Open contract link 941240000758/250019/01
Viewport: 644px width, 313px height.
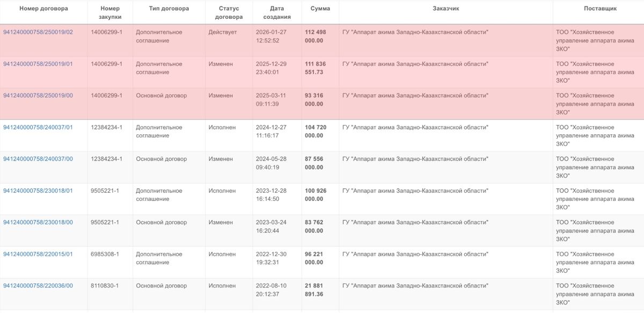pos(38,64)
